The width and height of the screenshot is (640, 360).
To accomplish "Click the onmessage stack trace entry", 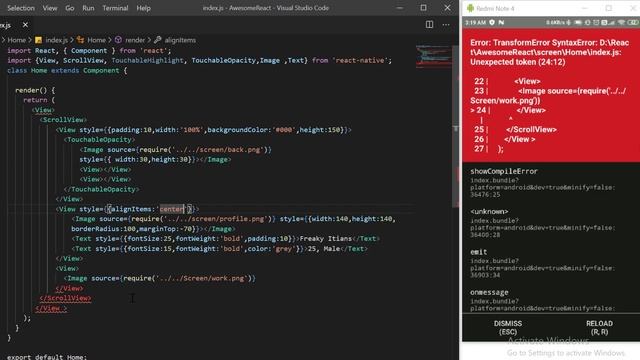I will [543, 300].
